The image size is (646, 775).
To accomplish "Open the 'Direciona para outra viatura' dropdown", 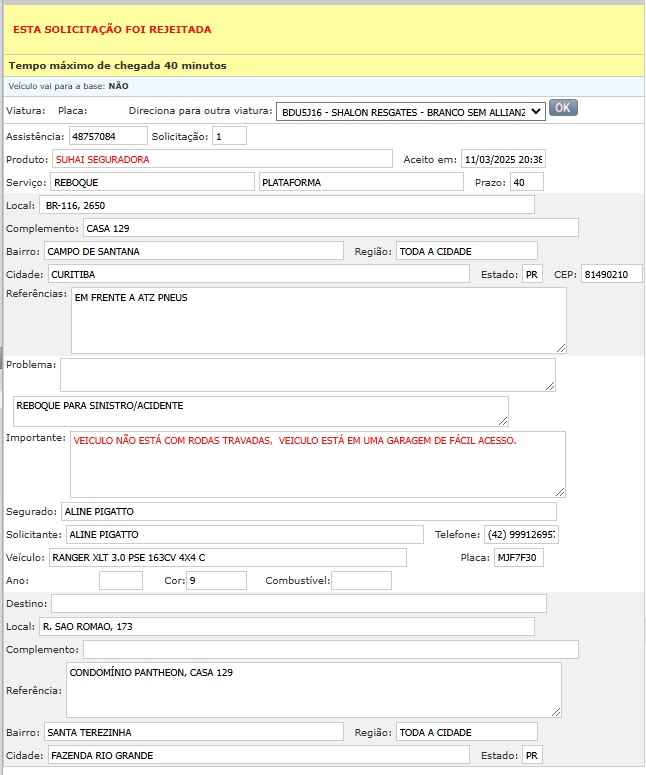I will coord(410,112).
